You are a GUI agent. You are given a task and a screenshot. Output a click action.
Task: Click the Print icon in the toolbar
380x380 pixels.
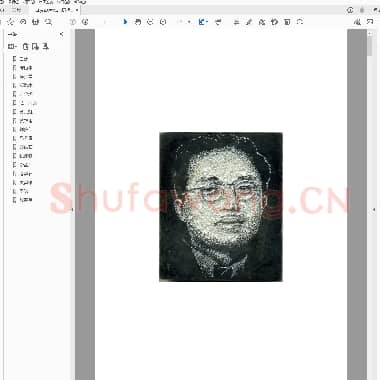pyautogui.click(x=35, y=22)
